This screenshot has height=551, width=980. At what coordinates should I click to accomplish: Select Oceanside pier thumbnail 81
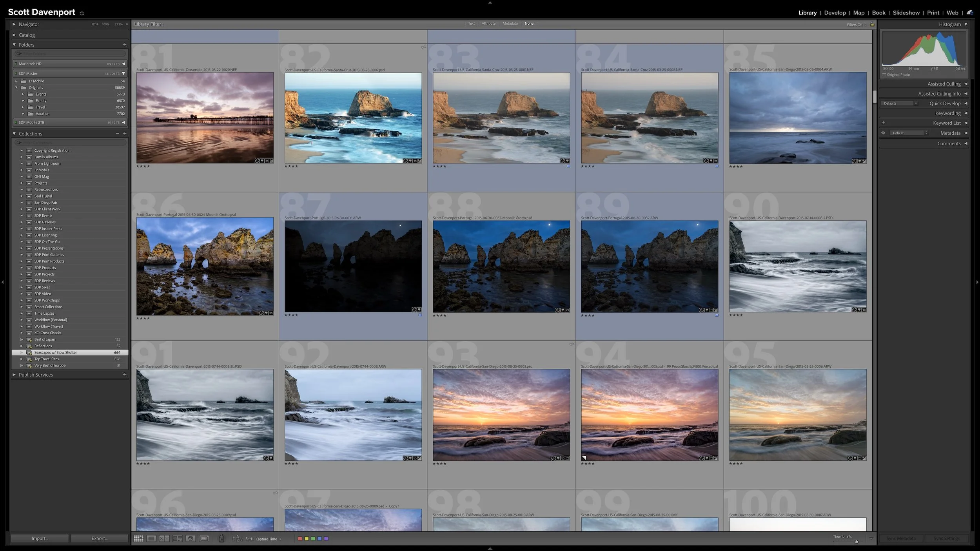[205, 118]
